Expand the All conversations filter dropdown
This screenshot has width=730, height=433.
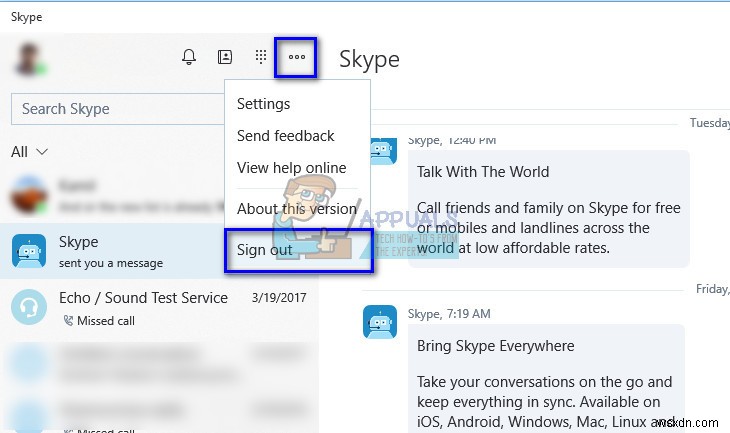[29, 152]
